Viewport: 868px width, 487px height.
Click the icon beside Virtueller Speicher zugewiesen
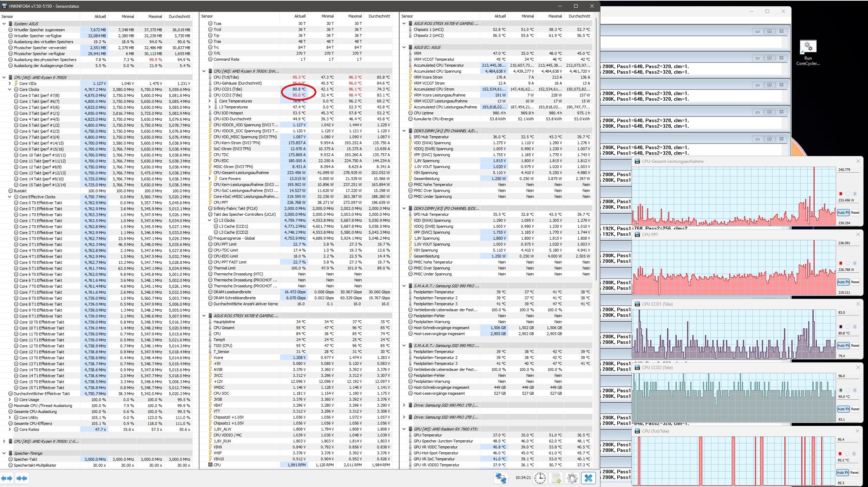(10, 30)
